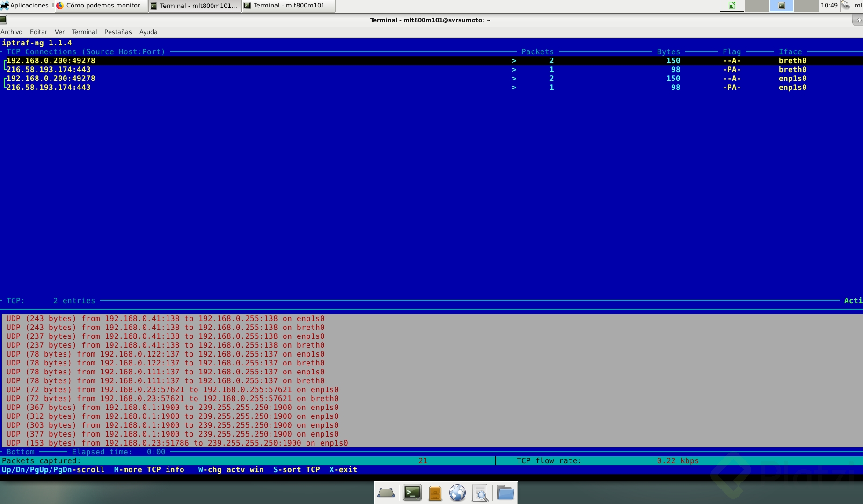Select the 216.58.193.174:443 row on enp1s0
The width and height of the screenshot is (863, 504).
click(431, 87)
